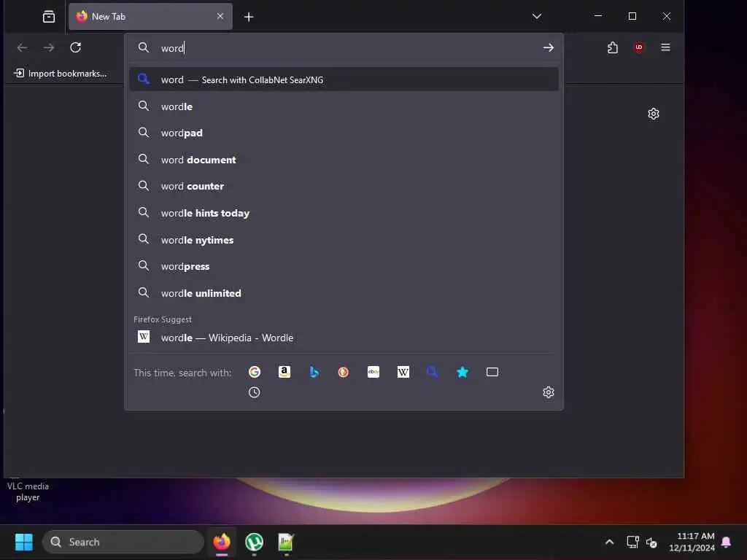Search this time with DuckDuckGo
The width and height of the screenshot is (747, 560).
344,372
